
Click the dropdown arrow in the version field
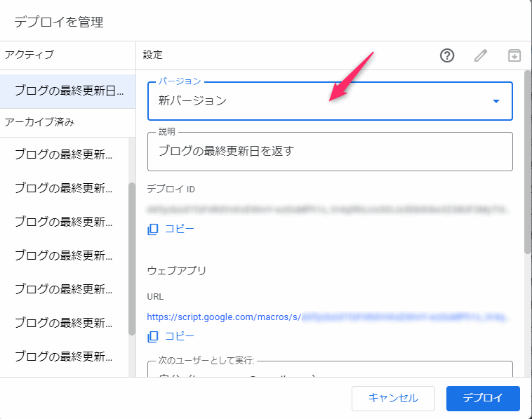496,101
